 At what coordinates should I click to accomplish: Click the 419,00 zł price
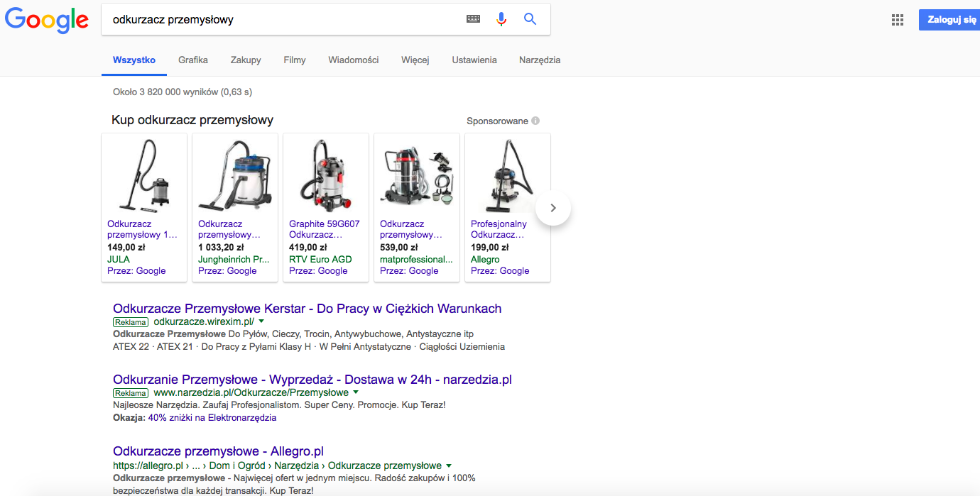click(x=308, y=248)
